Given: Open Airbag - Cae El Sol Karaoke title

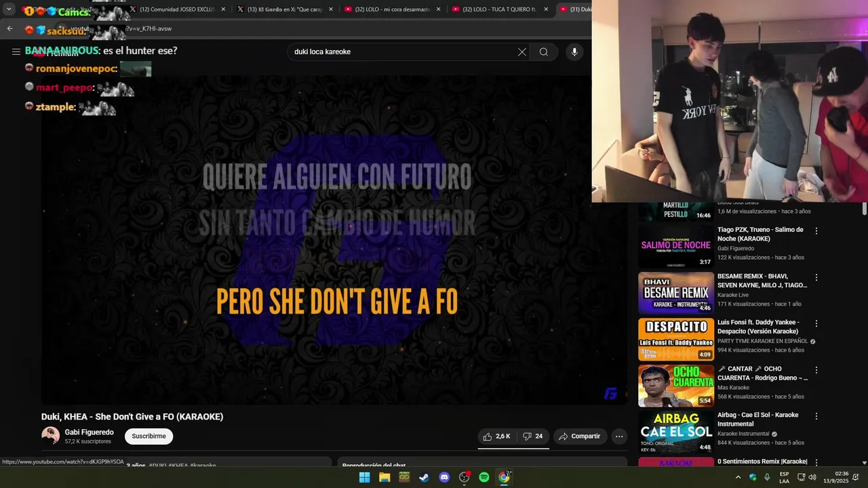Looking at the screenshot, I should [758, 420].
